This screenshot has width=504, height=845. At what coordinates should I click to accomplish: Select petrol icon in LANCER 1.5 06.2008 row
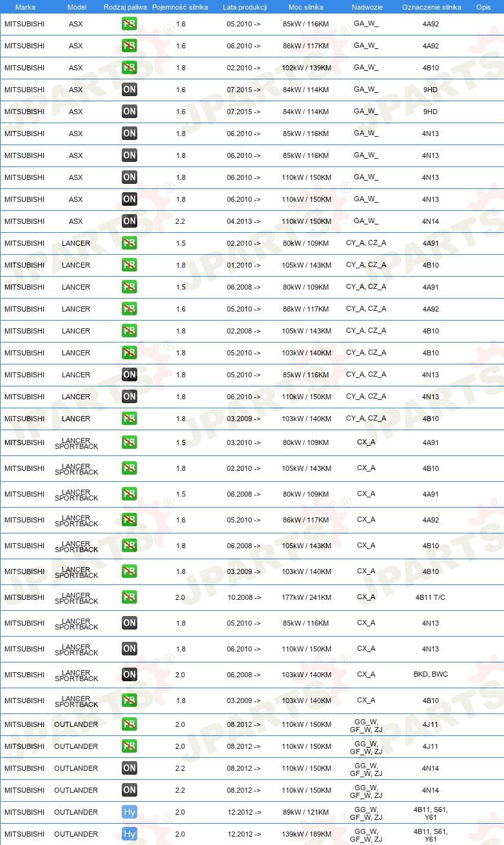click(x=130, y=287)
